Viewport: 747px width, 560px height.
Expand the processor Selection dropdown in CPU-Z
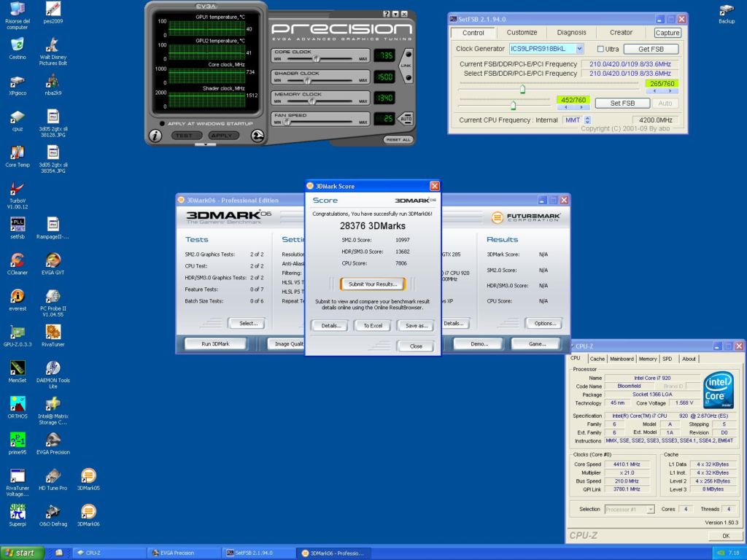click(x=650, y=510)
